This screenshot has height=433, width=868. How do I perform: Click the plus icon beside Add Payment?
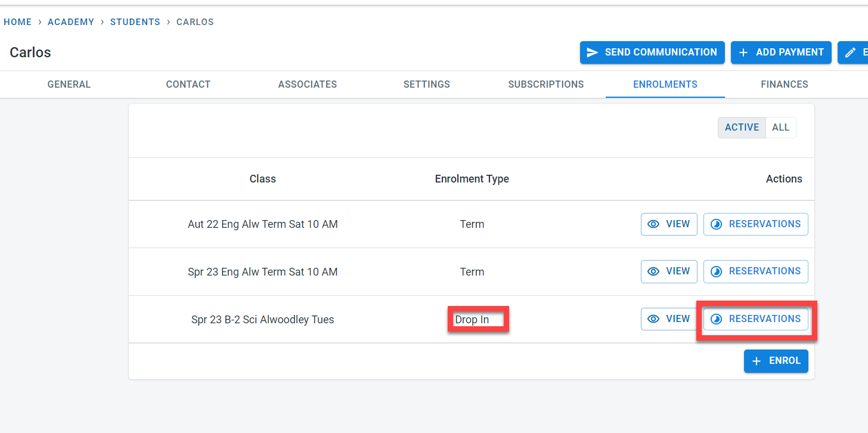[x=743, y=52]
